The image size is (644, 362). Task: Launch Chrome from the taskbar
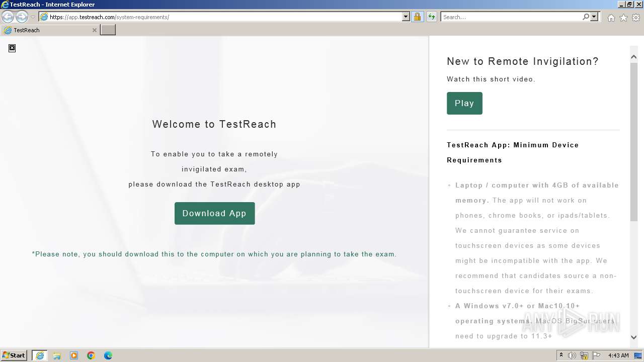[x=91, y=355]
